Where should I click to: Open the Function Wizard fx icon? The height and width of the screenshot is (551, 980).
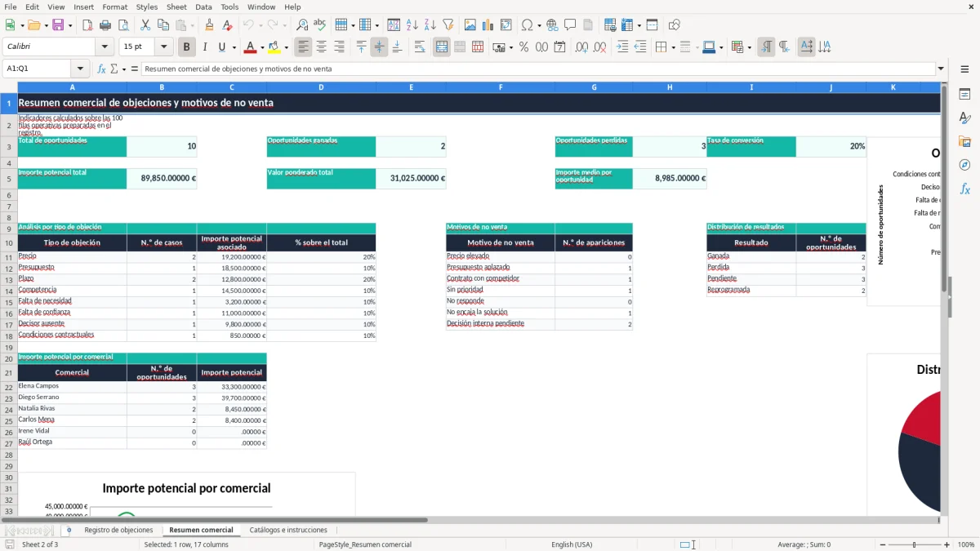click(x=101, y=69)
